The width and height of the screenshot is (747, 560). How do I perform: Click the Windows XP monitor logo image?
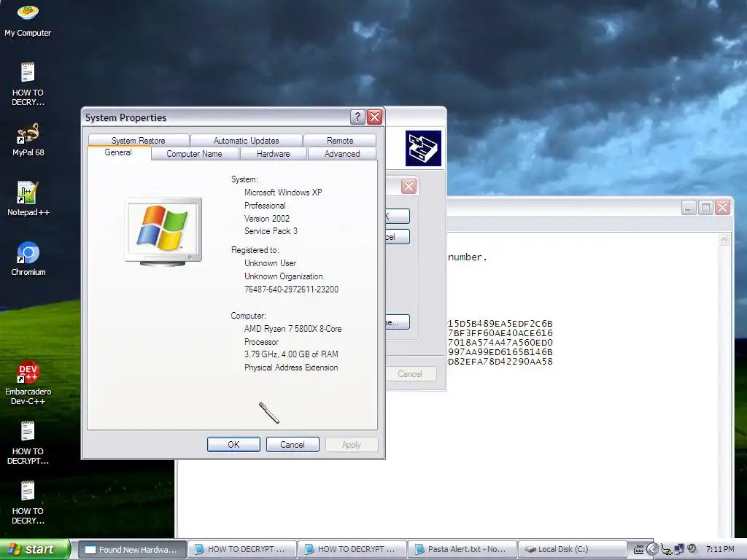[x=163, y=231]
